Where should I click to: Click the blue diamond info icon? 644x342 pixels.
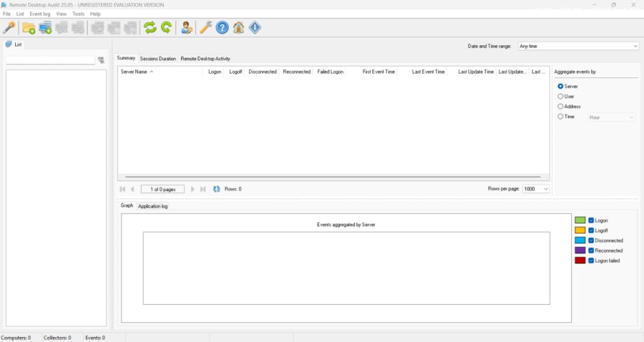click(x=255, y=28)
